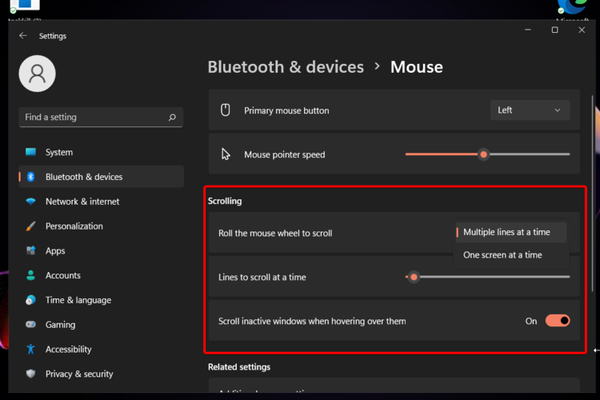Click the user profile avatar icon
Image resolution: width=600 pixels, height=400 pixels.
[x=37, y=73]
